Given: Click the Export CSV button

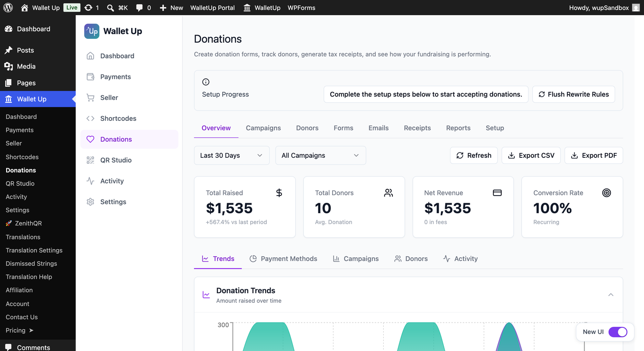Looking at the screenshot, I should (x=531, y=155).
